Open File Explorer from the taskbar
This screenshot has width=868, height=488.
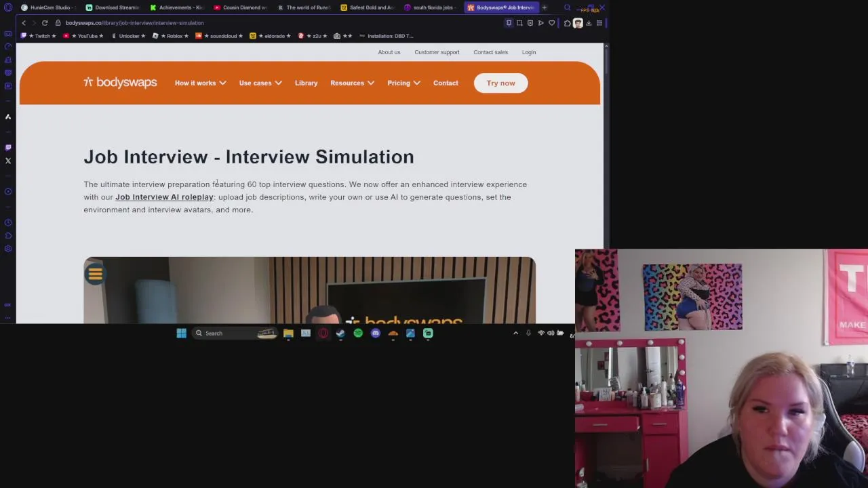(x=288, y=333)
